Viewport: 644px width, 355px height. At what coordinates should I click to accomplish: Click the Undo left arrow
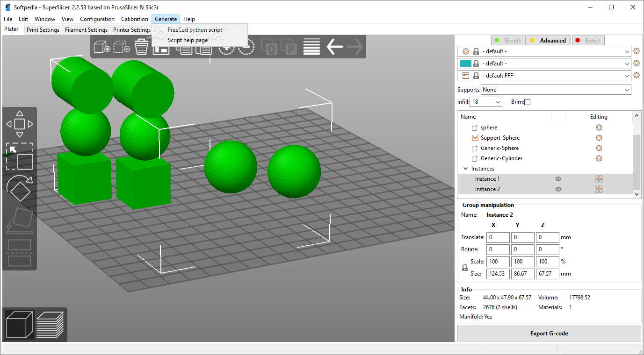(x=335, y=47)
